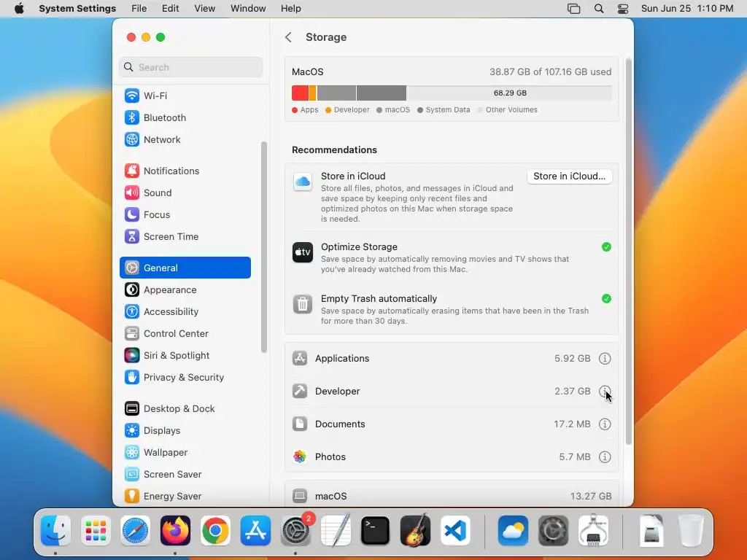Open the View menu

click(204, 9)
